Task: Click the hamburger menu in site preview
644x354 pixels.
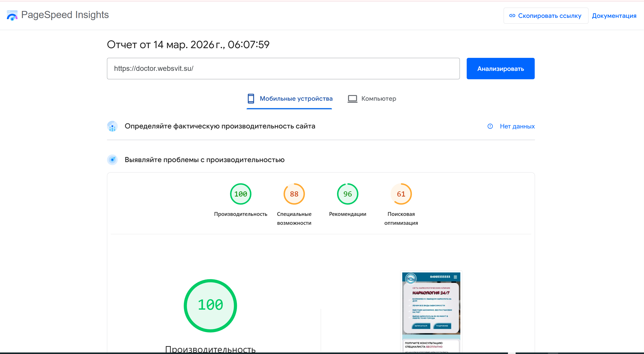Action: (455, 277)
